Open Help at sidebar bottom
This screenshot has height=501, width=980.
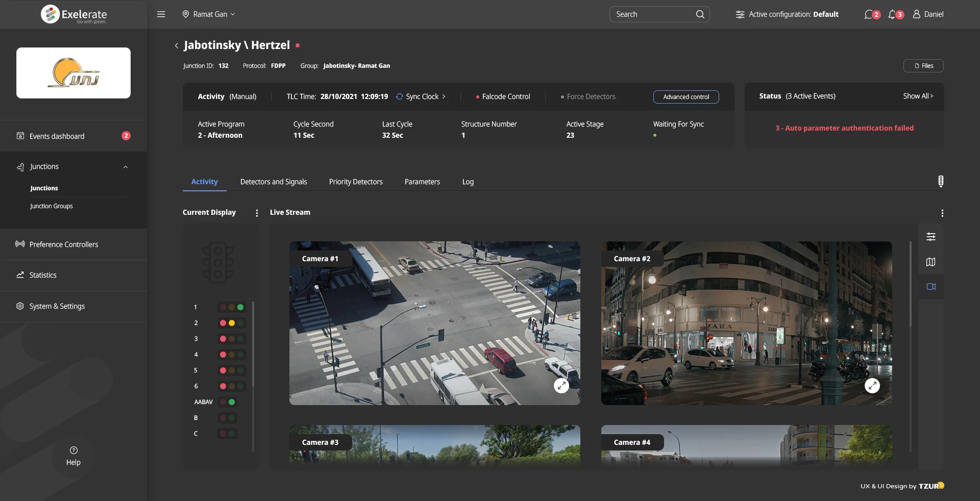(x=73, y=456)
